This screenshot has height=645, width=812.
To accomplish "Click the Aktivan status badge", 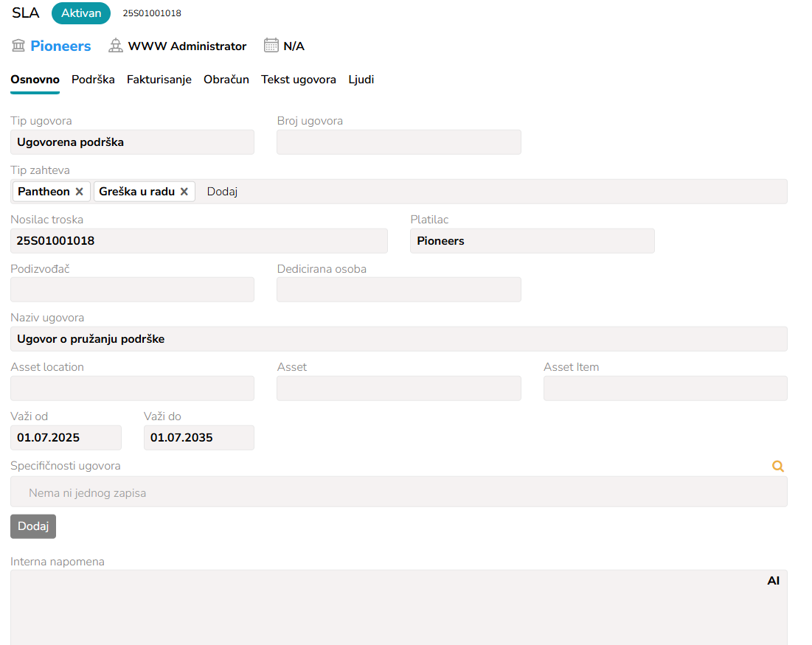I will 81,13.
